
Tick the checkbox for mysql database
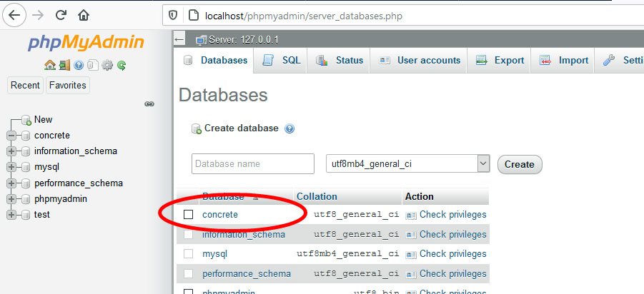coord(189,253)
